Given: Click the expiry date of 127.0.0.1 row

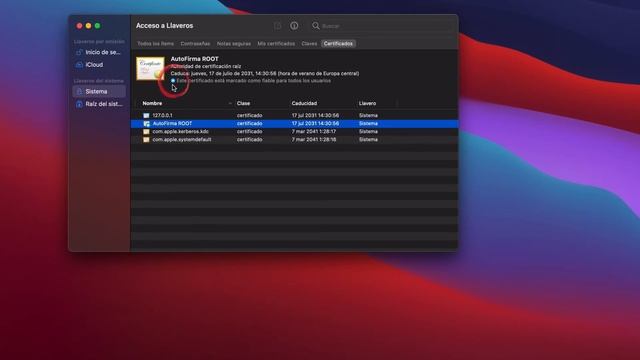Looking at the screenshot, I should pos(315,116).
